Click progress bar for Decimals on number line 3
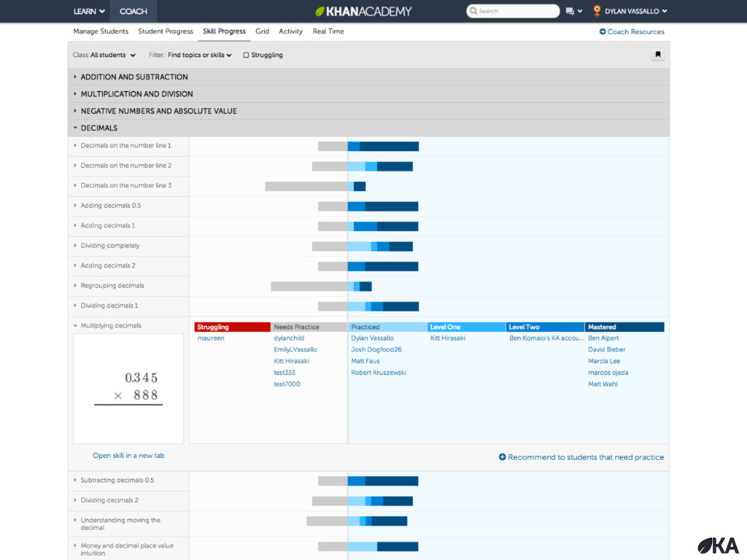Viewport: 747px width, 560px height. 315,186
